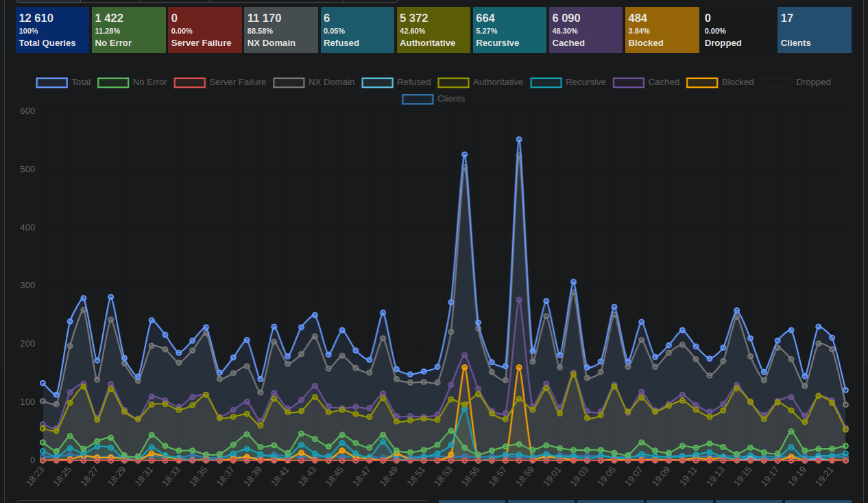Viewport: 868px width, 503px height.
Task: Select the red Server Failure tile
Action: 205,30
